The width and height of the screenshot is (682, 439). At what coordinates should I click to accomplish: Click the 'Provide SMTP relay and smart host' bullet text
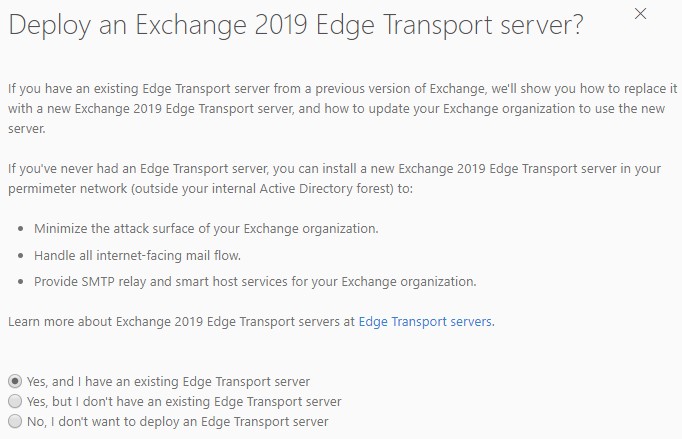(x=255, y=281)
